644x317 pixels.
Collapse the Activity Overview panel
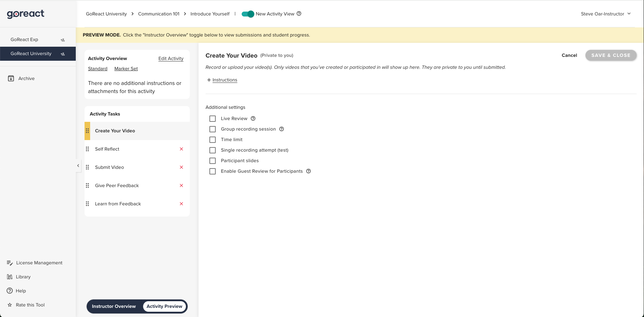[78, 165]
